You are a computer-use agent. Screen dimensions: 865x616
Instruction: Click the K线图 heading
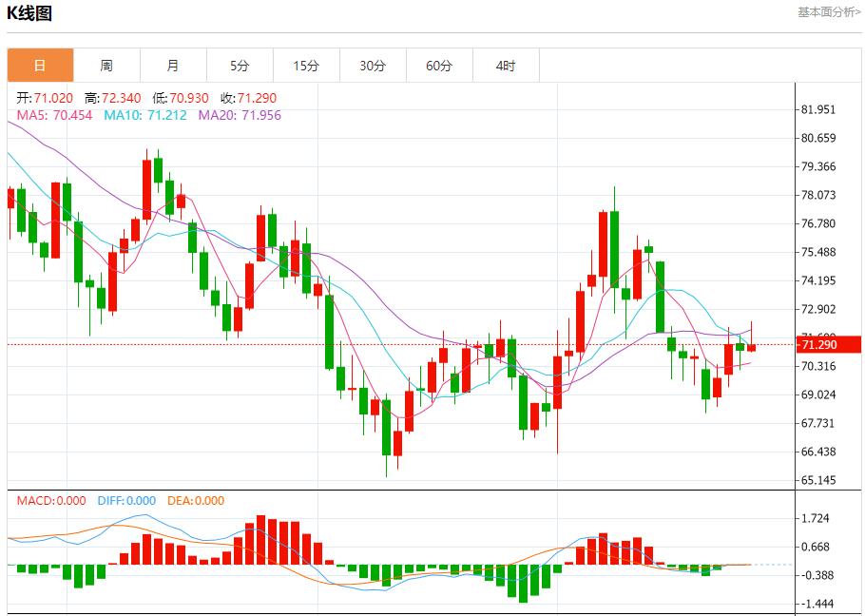pos(30,13)
